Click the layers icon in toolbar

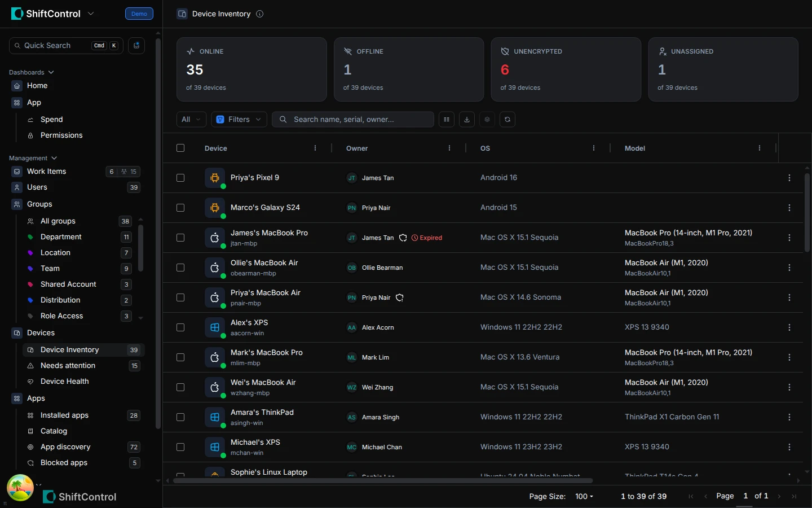click(487, 120)
